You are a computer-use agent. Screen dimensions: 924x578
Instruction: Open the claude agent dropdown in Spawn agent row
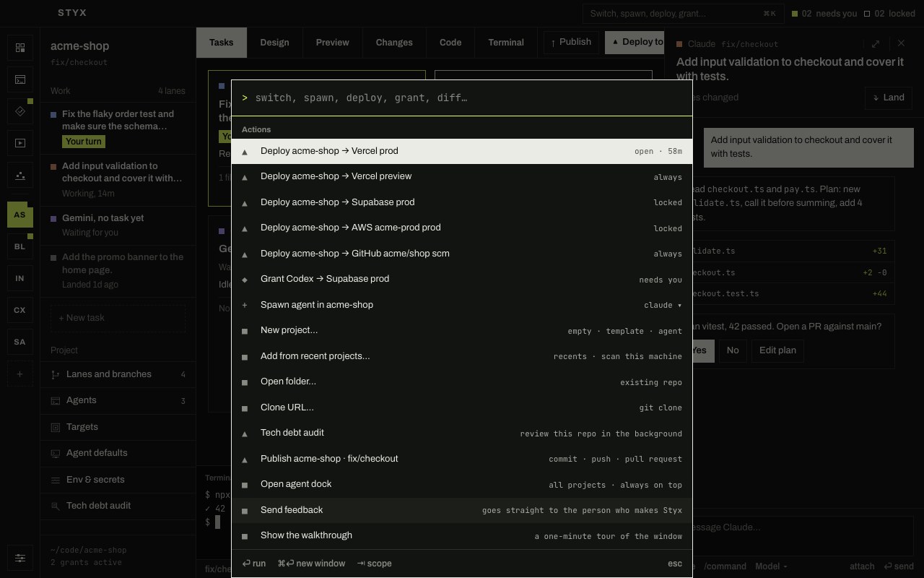(x=663, y=305)
